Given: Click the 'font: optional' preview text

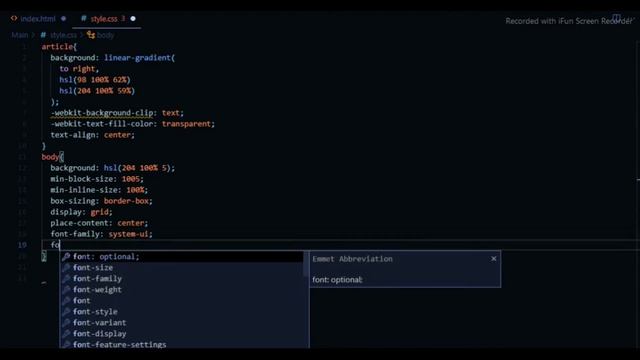Looking at the screenshot, I should pos(337,280).
